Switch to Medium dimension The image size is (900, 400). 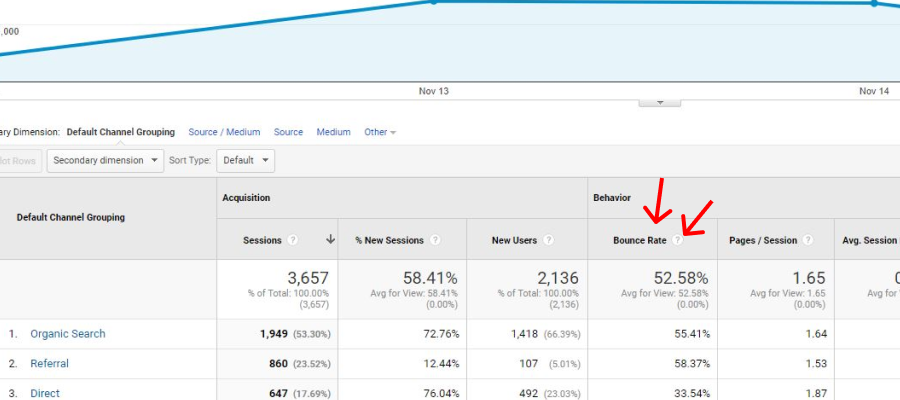pos(333,132)
